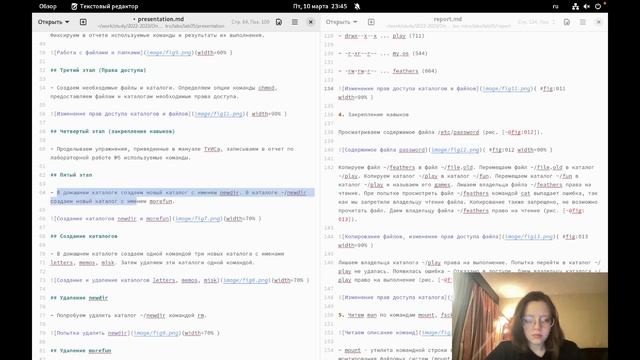
Task: Click the report.md title in the header bar
Action: (448, 19)
